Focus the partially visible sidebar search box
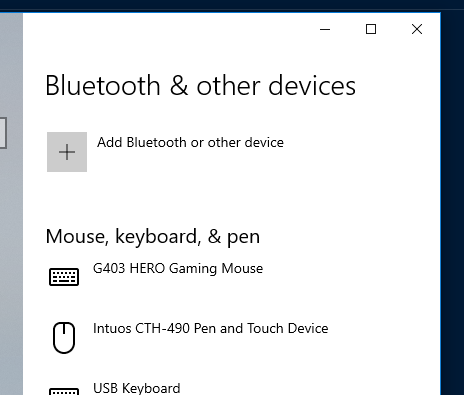 click(x=3, y=133)
